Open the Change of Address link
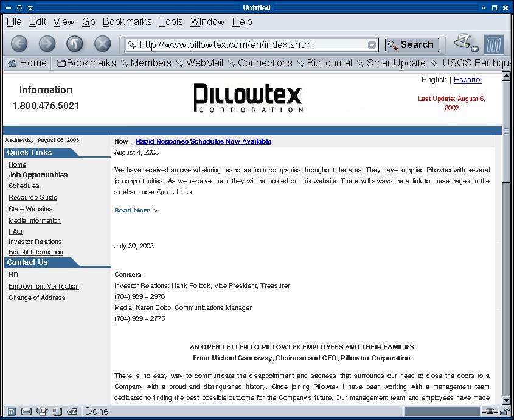Image resolution: width=514 pixels, height=420 pixels. [37, 298]
